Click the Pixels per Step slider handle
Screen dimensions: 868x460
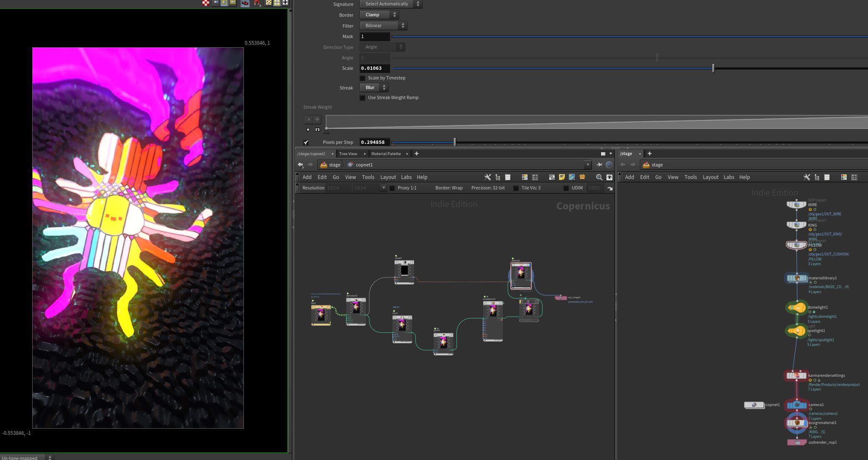pyautogui.click(x=455, y=142)
